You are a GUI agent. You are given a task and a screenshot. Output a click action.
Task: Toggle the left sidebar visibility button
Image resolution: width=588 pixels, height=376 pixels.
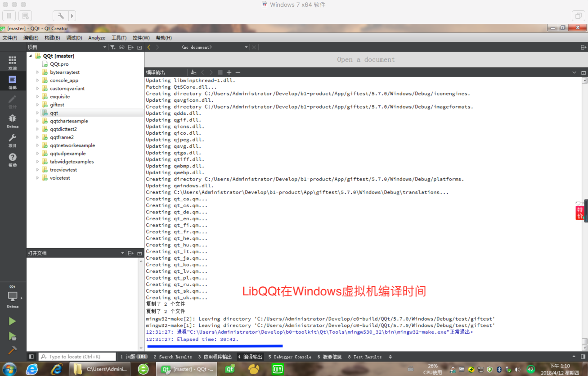click(31, 357)
